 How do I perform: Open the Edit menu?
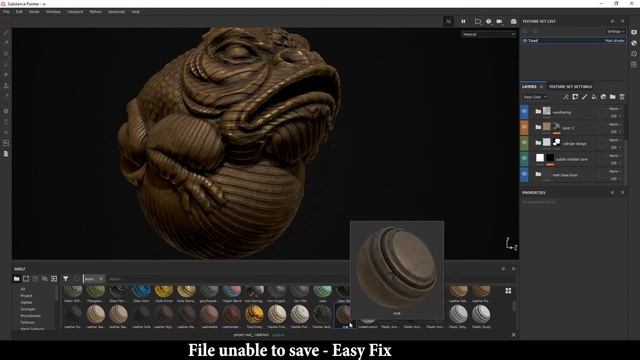tap(19, 12)
